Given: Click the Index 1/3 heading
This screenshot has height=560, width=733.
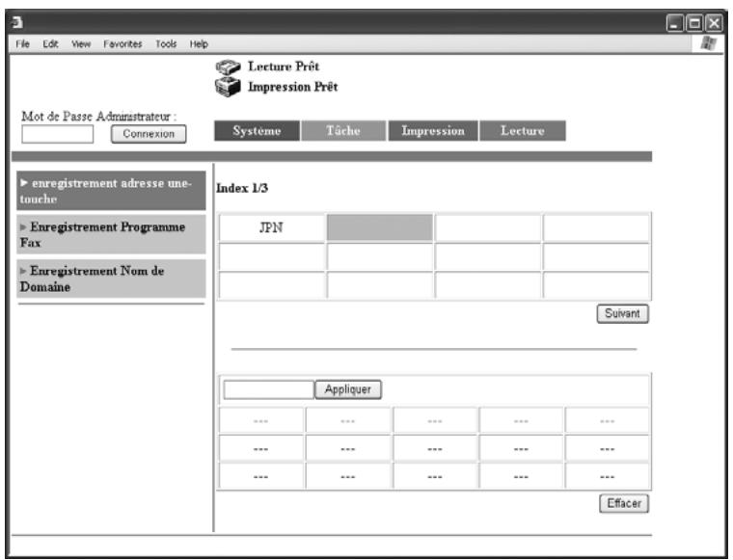Looking at the screenshot, I should click(x=242, y=188).
